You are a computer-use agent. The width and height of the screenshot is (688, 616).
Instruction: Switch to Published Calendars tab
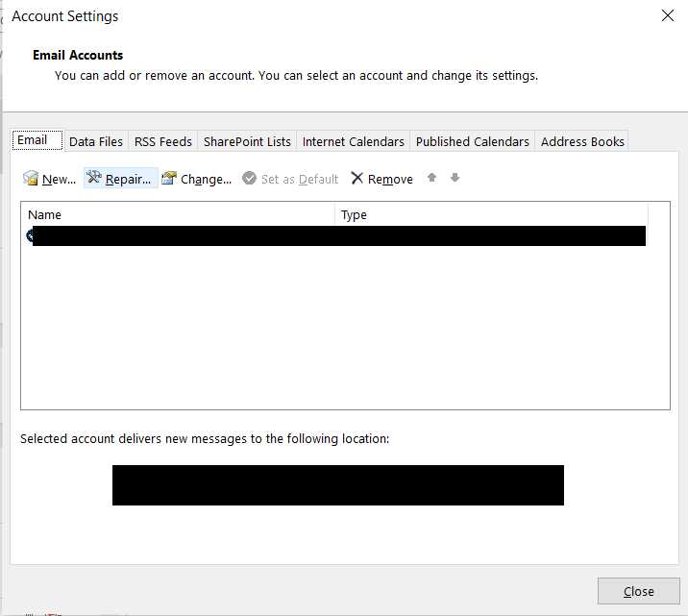coord(472,141)
